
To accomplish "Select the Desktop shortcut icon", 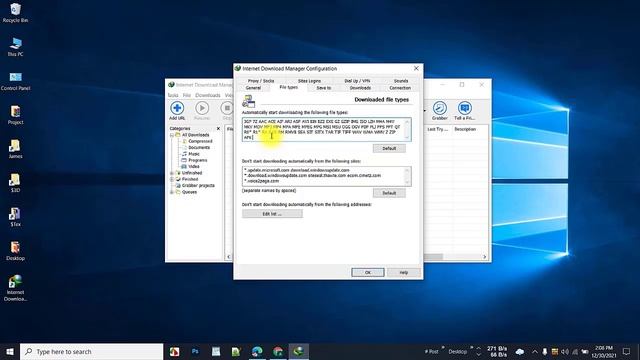I will tap(15, 251).
